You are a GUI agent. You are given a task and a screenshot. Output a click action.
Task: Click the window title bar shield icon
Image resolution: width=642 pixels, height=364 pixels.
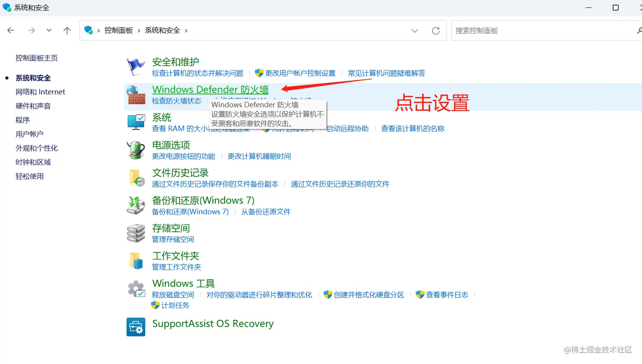point(7,7)
